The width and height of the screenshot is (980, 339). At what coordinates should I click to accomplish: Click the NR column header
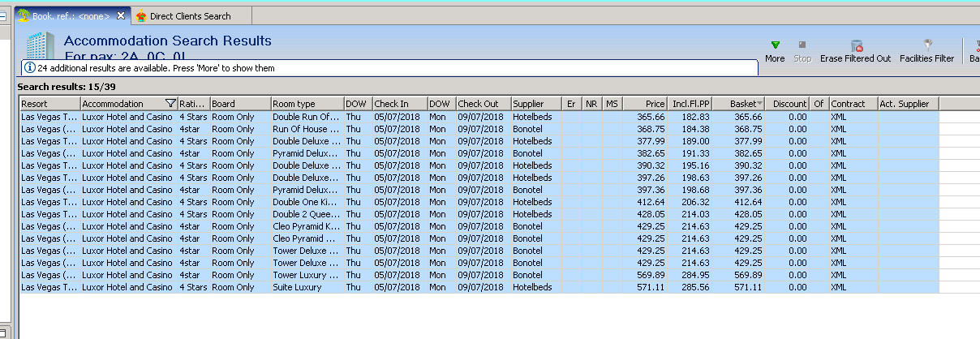click(x=592, y=104)
